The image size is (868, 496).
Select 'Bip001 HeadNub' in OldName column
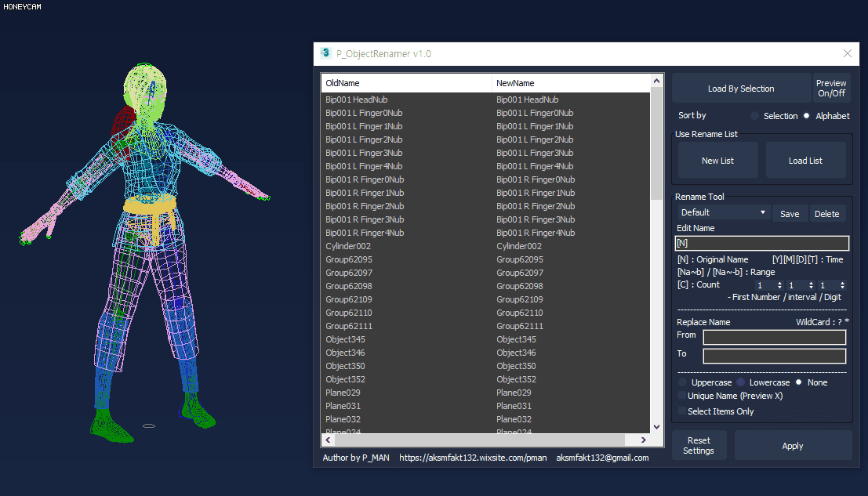(x=357, y=100)
